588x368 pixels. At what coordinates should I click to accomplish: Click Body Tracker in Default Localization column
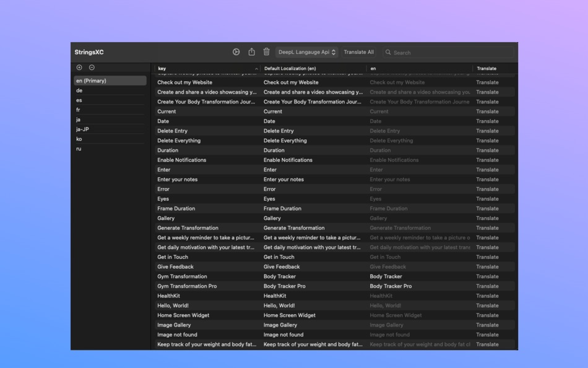(x=280, y=276)
